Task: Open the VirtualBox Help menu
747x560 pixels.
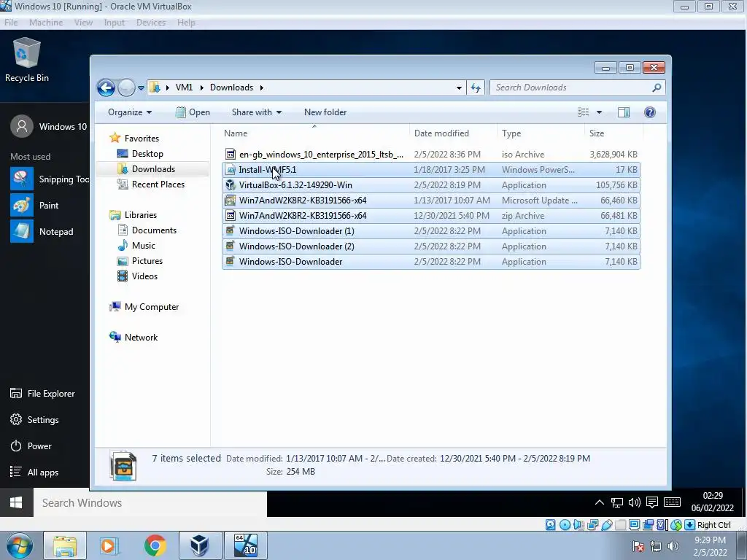Action: click(186, 23)
